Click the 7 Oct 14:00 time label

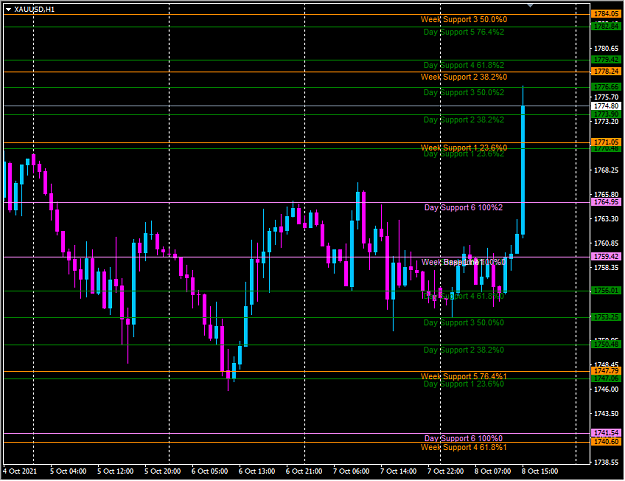click(x=398, y=471)
